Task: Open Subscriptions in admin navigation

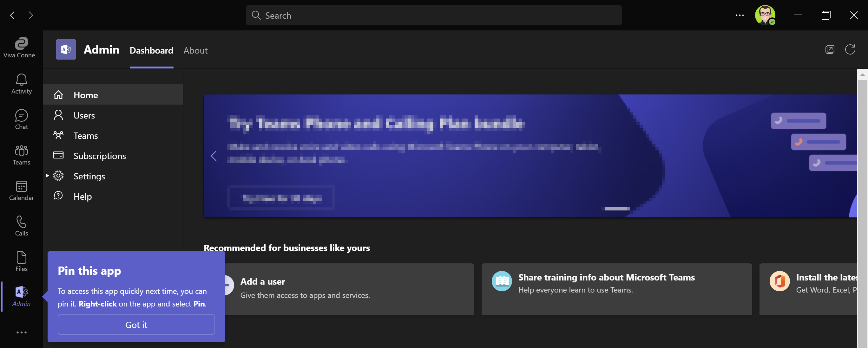Action: pos(99,156)
